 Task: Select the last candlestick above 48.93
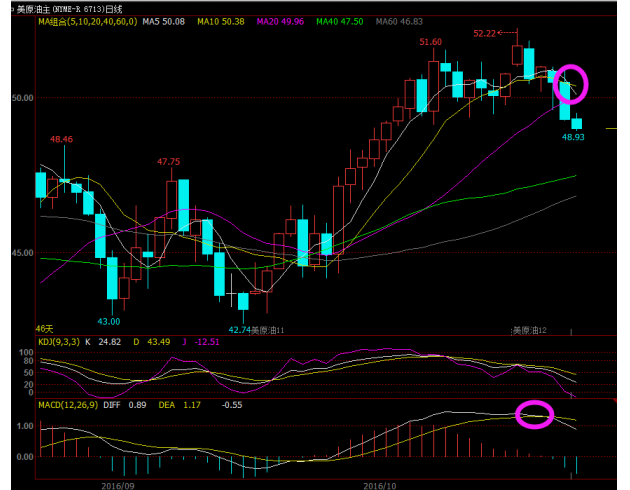tap(577, 123)
